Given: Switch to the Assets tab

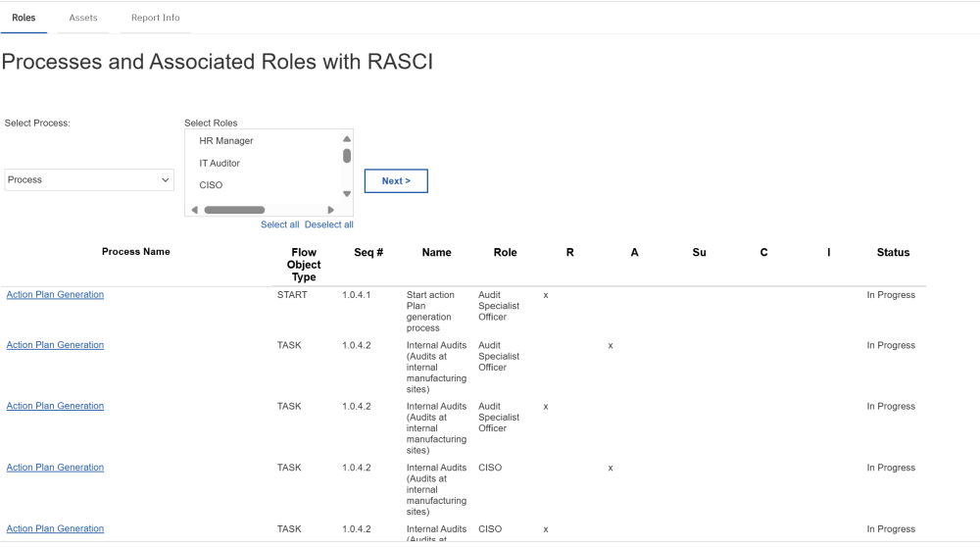Looking at the screenshot, I should (83, 18).
